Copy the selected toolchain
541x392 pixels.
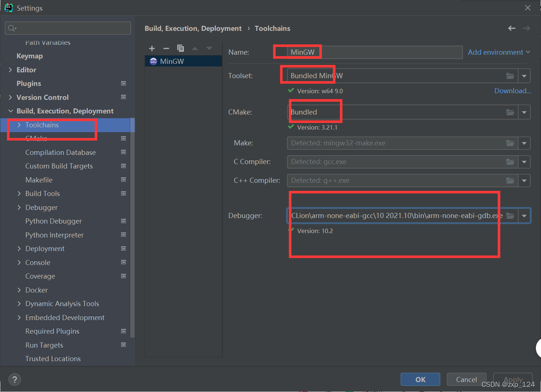181,48
